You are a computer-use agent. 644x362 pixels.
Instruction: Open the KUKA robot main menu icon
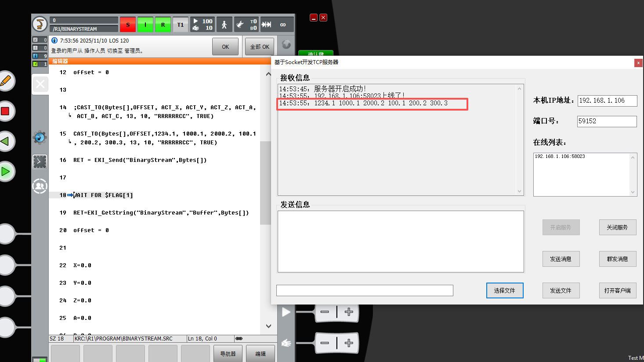(40, 24)
